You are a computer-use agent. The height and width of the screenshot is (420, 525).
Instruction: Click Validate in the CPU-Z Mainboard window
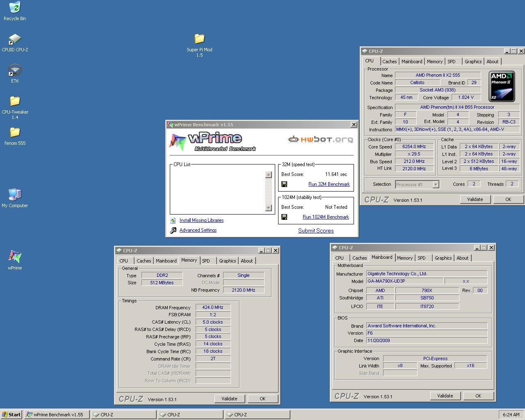[x=445, y=396]
